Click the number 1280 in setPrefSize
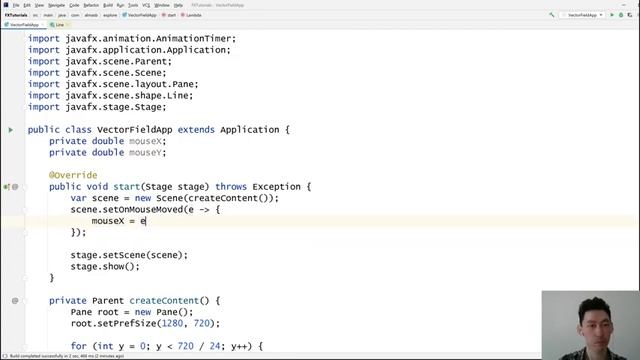The width and height of the screenshot is (640, 360). [172, 324]
